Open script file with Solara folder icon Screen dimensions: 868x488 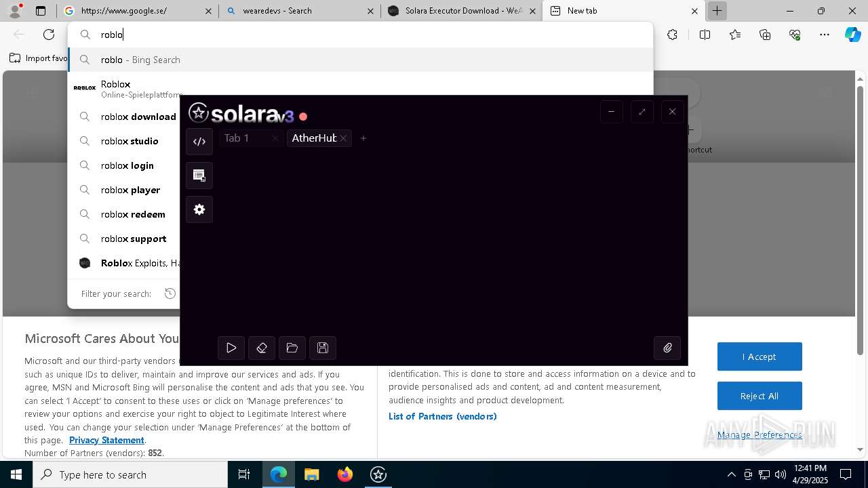292,348
